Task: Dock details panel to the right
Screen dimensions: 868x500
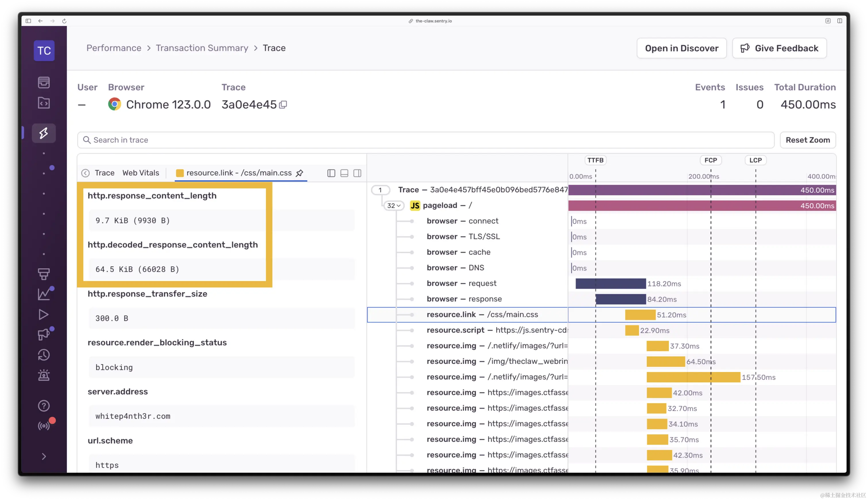Action: (357, 173)
